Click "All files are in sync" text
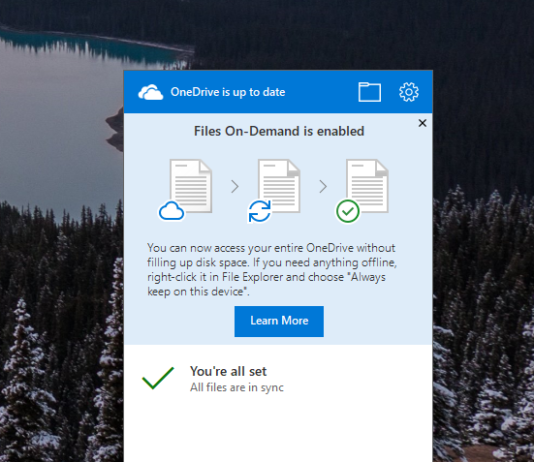Viewport: 534px width, 462px height. [x=237, y=387]
